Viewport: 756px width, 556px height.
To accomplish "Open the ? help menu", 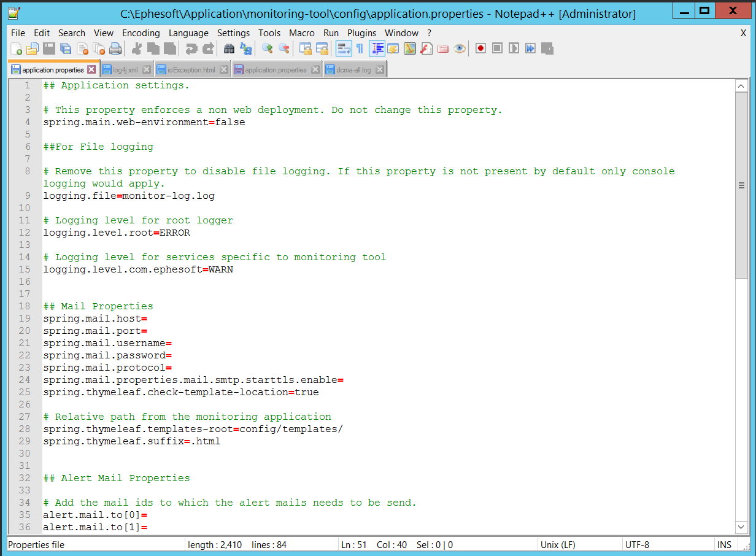I will (430, 33).
